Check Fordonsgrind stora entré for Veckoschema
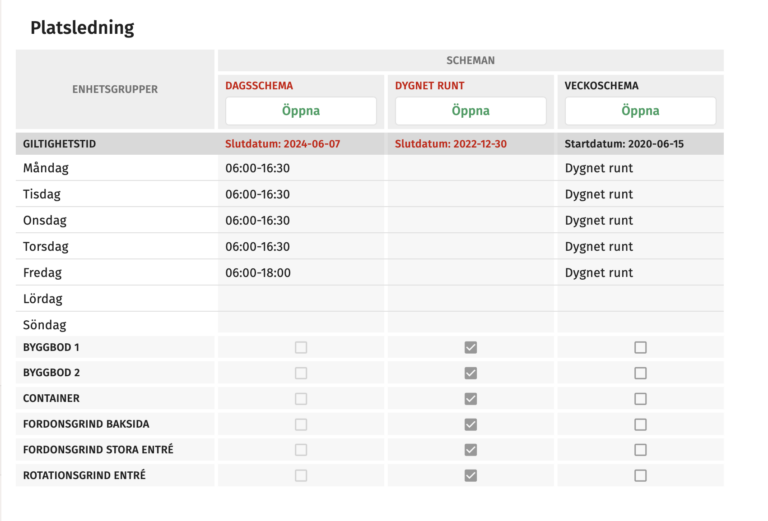The height and width of the screenshot is (521, 768). (640, 450)
